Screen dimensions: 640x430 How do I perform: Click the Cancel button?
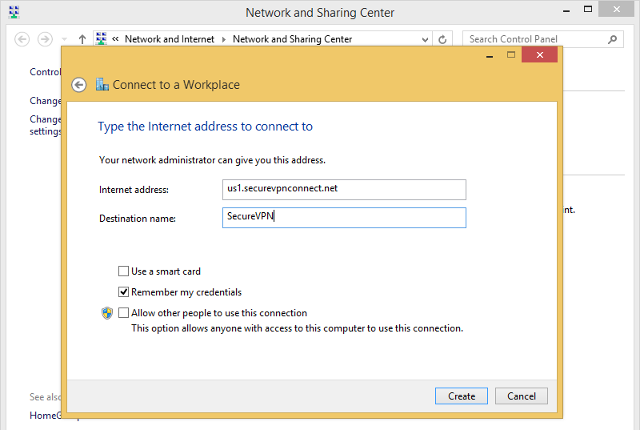pyautogui.click(x=521, y=396)
